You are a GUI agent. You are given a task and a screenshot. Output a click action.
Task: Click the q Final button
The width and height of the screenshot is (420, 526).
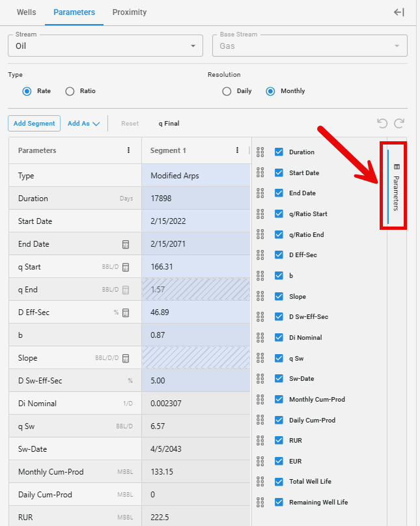pyautogui.click(x=169, y=123)
